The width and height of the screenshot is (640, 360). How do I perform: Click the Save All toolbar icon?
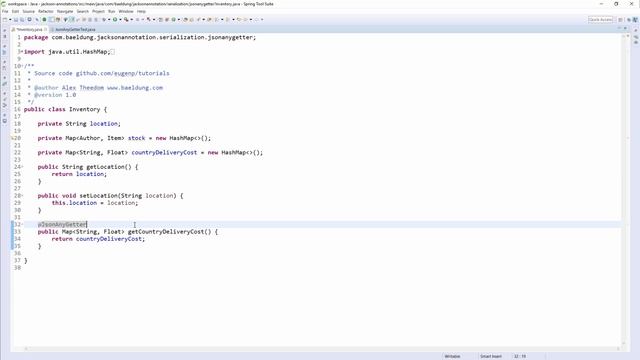click(x=22, y=20)
